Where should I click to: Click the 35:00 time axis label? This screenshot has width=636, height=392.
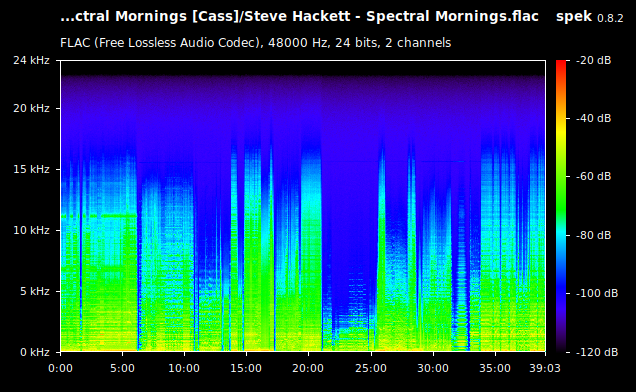click(x=495, y=368)
